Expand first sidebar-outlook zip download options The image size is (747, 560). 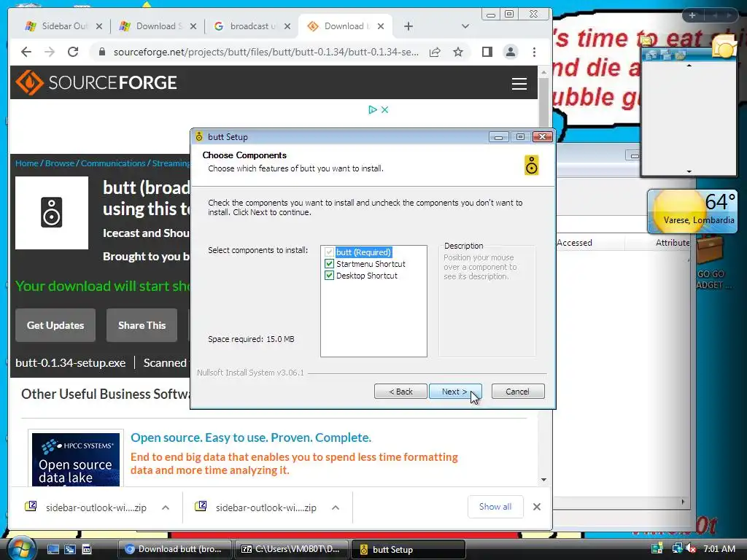click(166, 507)
